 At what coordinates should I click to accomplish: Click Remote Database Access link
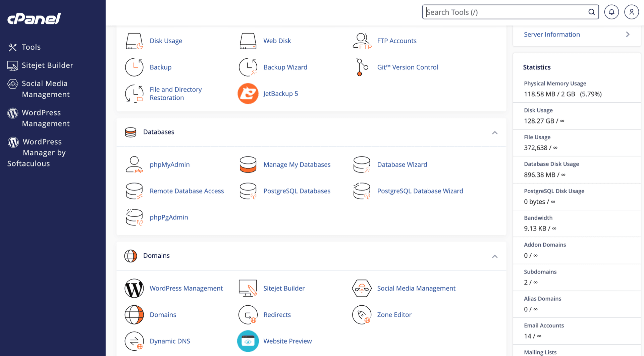point(186,191)
